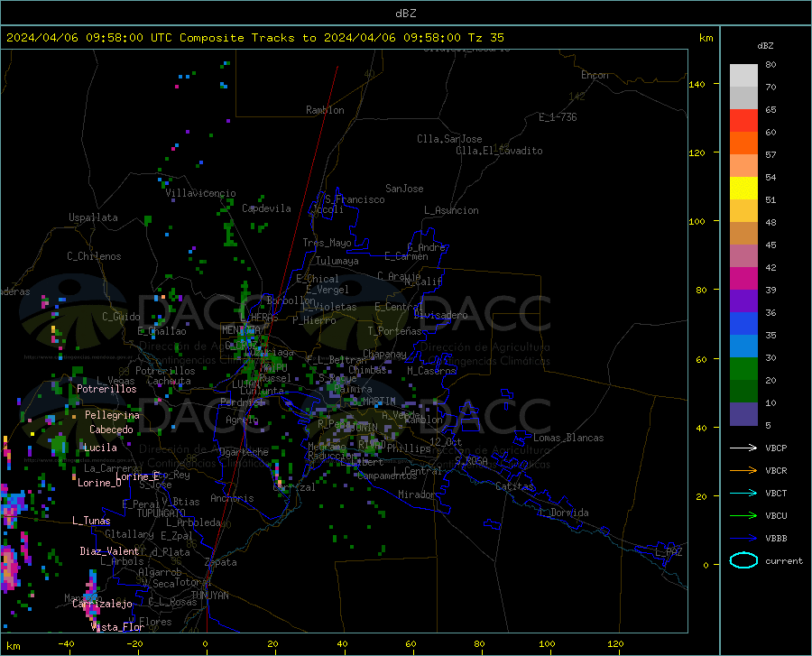This screenshot has height=656, width=812.
Task: Click the 'Tulumaya' map label
Action: (337, 261)
